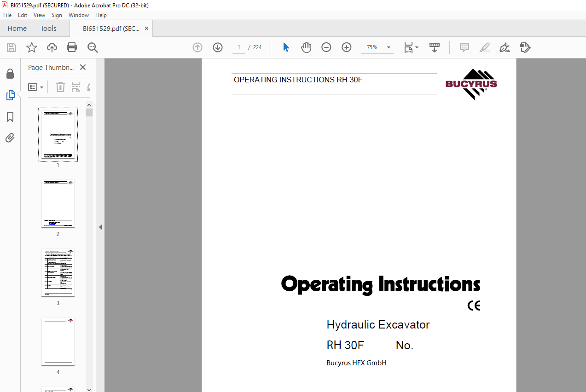Click the delete pages trash icon
Viewport: 586px width, 392px height.
pyautogui.click(x=61, y=87)
